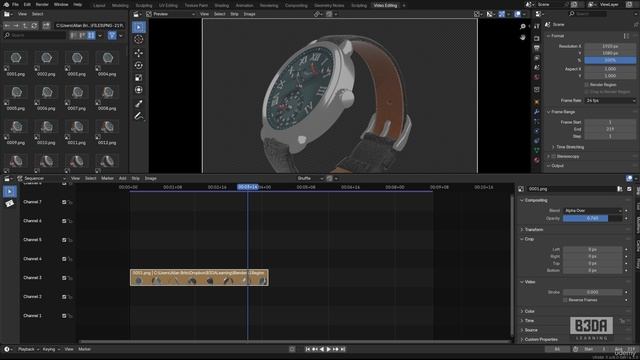This screenshot has width=640, height=360.
Task: Open the Modifiers properties wrench tab
Action: click(x=537, y=112)
